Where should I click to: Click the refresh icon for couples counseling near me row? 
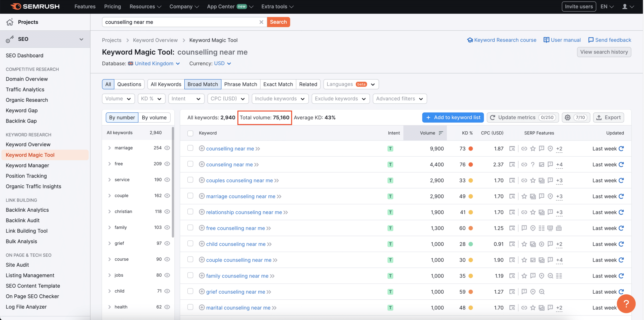621,180
